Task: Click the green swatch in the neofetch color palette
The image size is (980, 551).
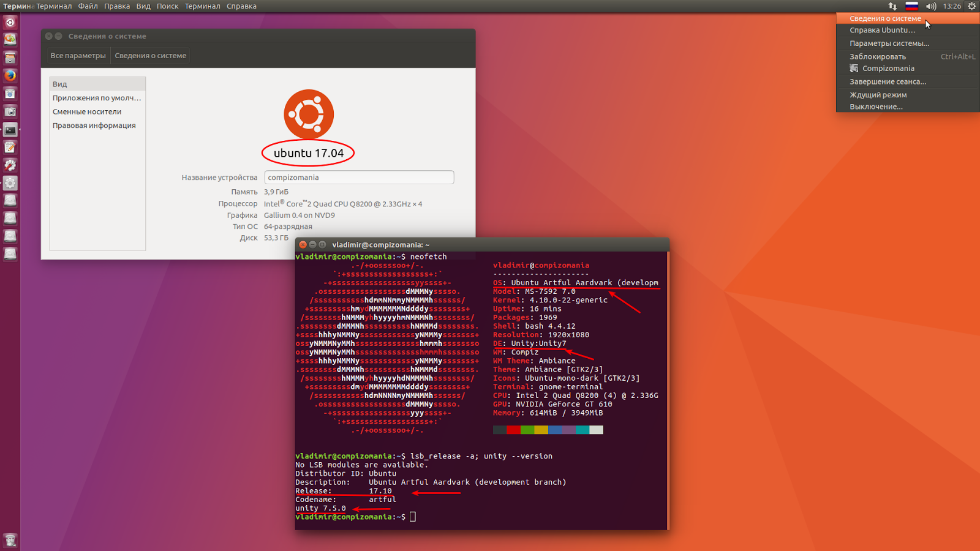Action: coord(527,430)
